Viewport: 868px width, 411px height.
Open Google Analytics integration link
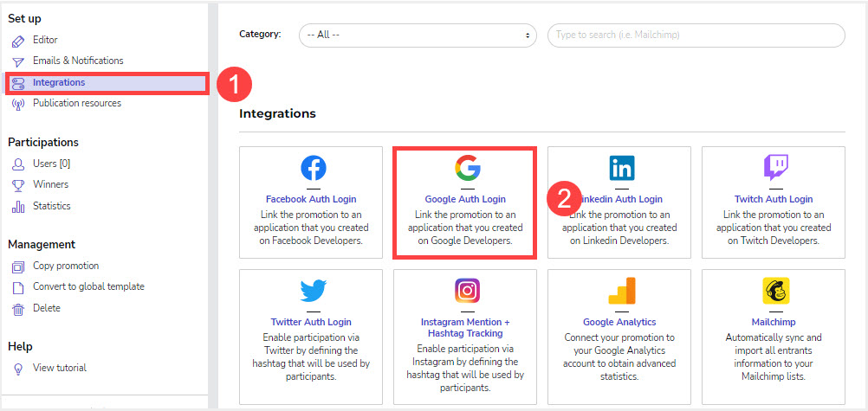(619, 322)
